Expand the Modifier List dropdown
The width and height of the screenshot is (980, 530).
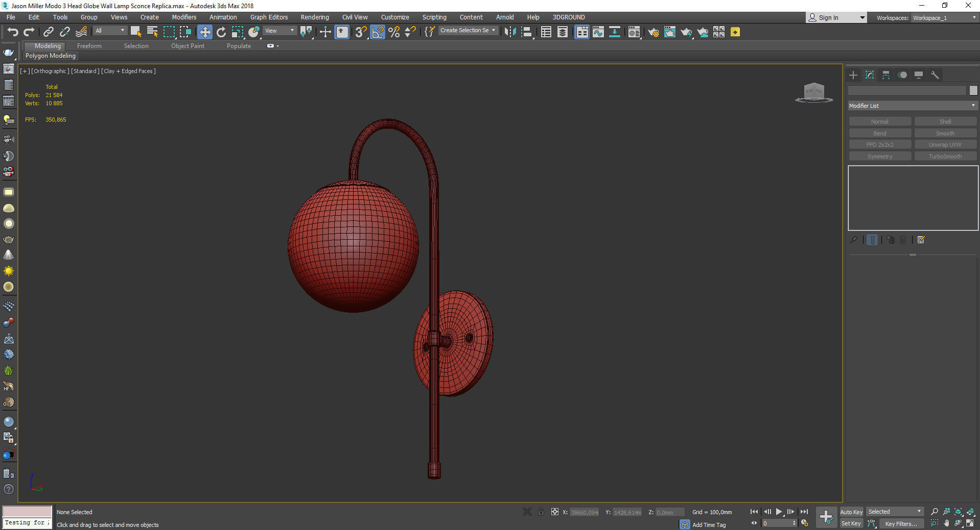click(912, 106)
